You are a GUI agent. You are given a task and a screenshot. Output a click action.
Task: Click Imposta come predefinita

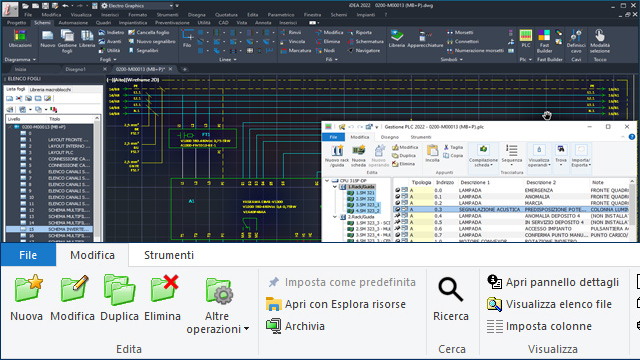[342, 282]
